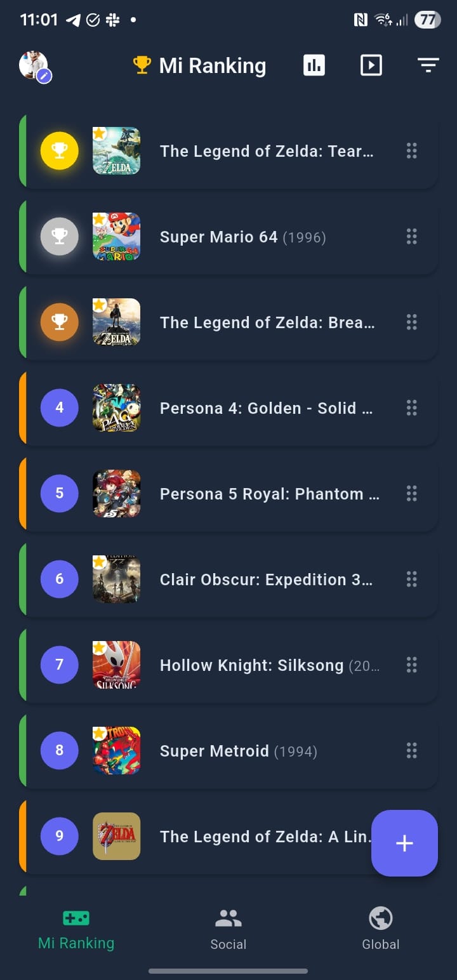The height and width of the screenshot is (980, 457).
Task: Tap the silver trophy badge on Super Mario 64
Action: pos(59,237)
